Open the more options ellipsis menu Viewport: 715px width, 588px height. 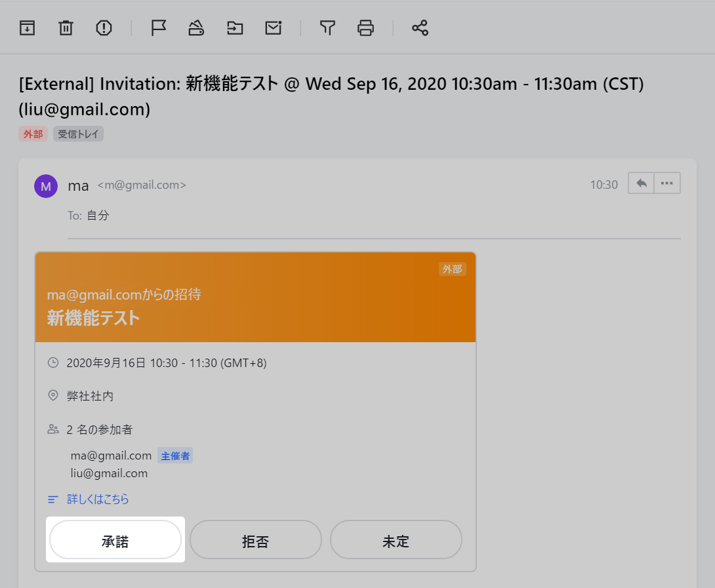[x=667, y=184]
